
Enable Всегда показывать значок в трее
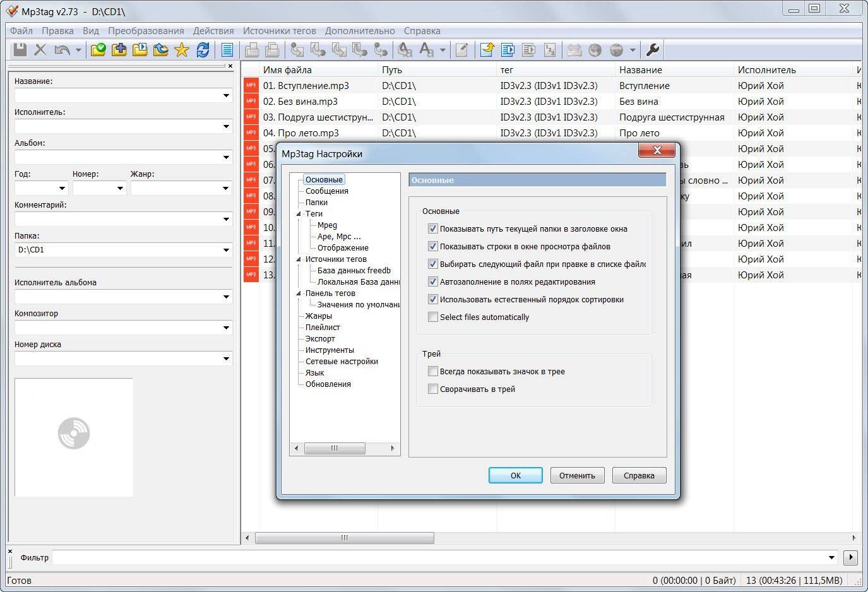pyautogui.click(x=433, y=372)
